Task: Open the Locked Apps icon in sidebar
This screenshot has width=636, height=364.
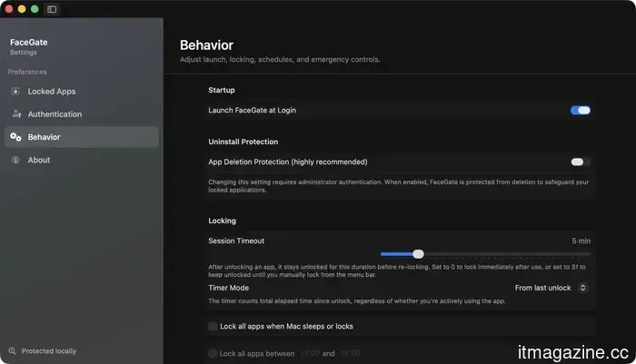Action: tap(15, 91)
